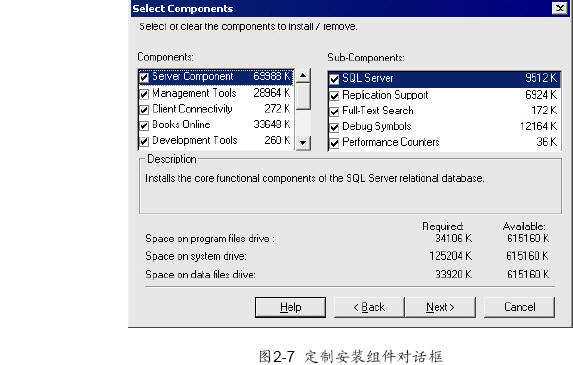Toggle the Debug Symbols checkbox

pyautogui.click(x=334, y=127)
